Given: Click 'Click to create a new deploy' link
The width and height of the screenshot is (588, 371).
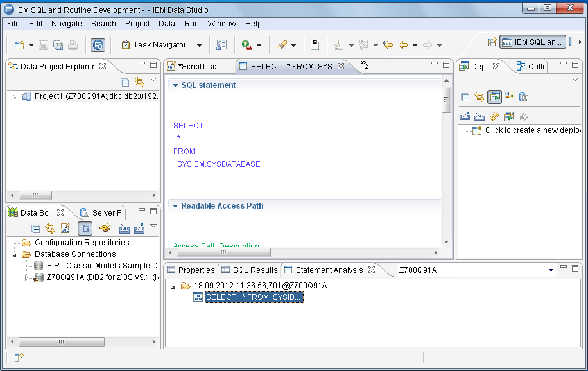Looking at the screenshot, I should coord(533,130).
